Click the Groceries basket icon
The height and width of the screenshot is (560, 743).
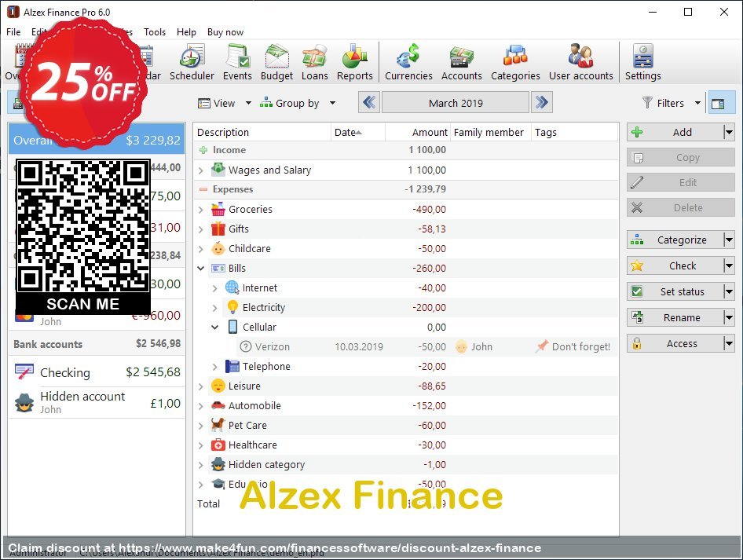tap(218, 209)
